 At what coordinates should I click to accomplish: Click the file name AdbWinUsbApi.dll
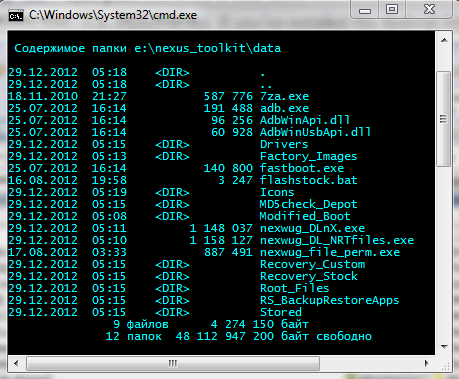pyautogui.click(x=315, y=132)
